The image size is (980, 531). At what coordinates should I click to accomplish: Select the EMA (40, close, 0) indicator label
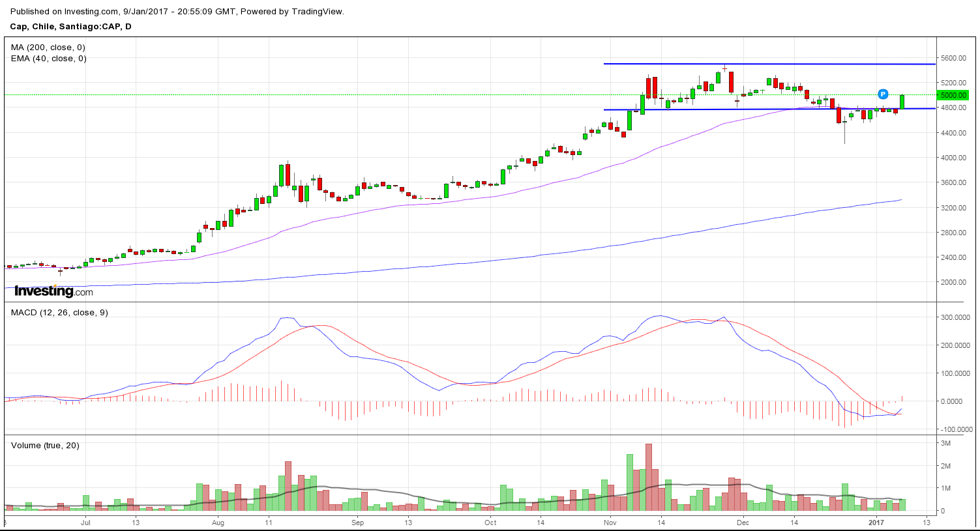click(x=48, y=59)
